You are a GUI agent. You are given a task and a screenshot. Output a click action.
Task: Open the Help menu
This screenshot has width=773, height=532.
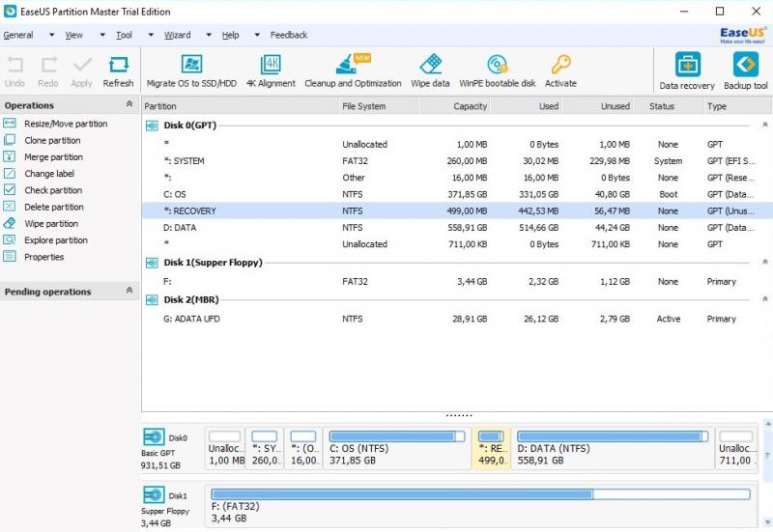pos(230,35)
